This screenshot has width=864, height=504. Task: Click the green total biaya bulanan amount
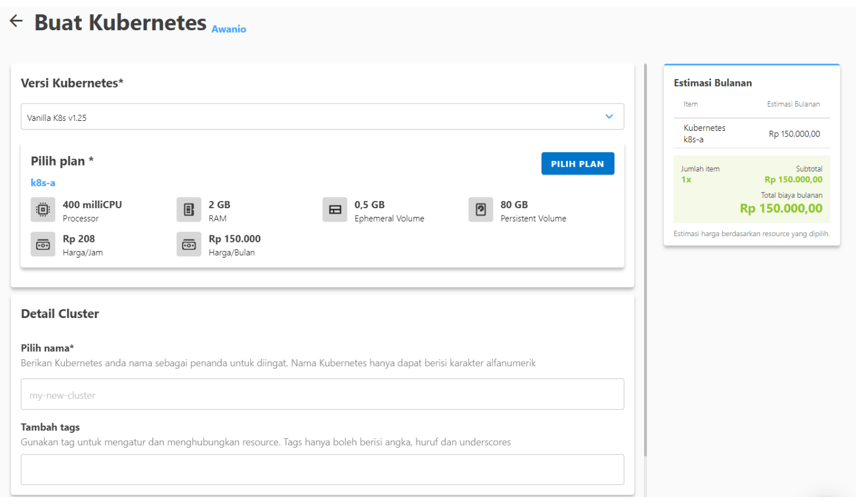pyautogui.click(x=781, y=209)
